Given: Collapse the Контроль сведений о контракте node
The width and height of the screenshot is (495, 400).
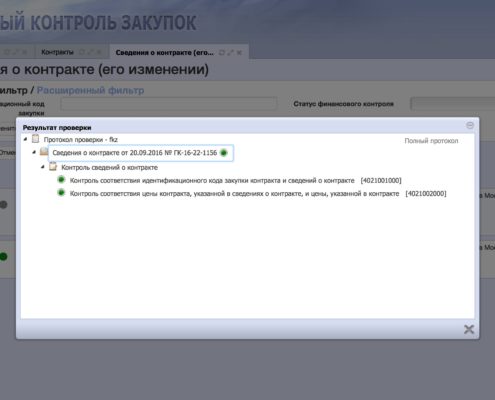Looking at the screenshot, I should pyautogui.click(x=43, y=167).
